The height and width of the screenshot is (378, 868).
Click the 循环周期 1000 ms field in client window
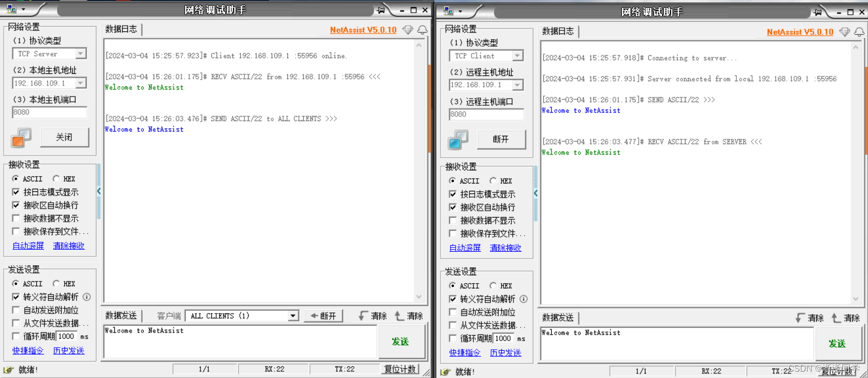(x=503, y=339)
